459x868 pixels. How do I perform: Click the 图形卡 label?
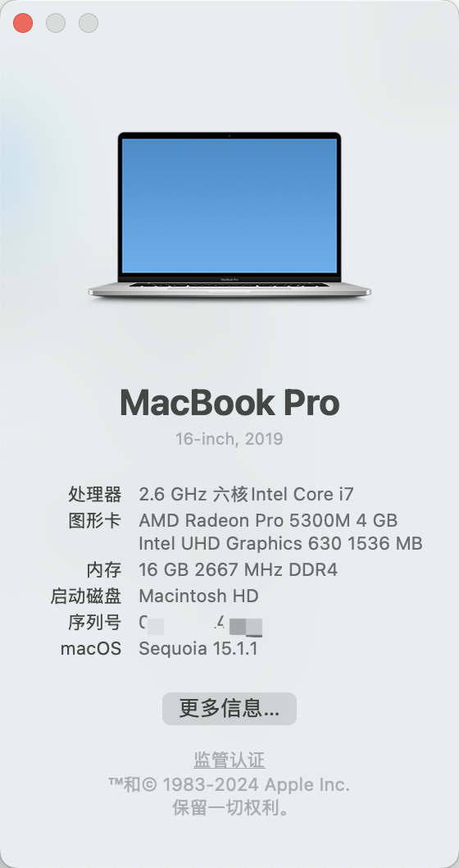(94, 520)
